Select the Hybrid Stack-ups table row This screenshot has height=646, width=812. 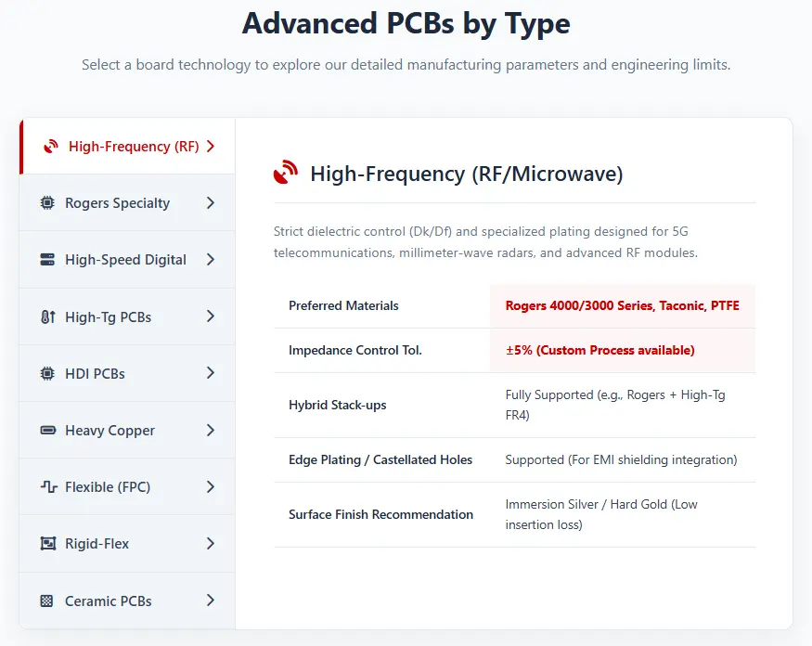(x=514, y=405)
